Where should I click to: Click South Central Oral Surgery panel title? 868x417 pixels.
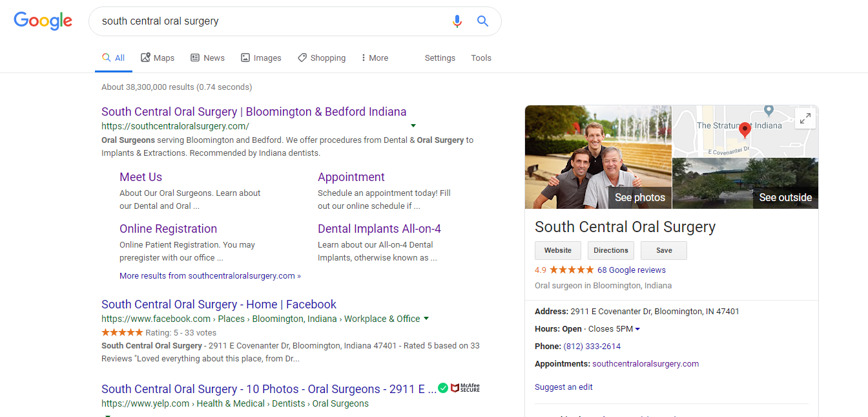click(625, 228)
